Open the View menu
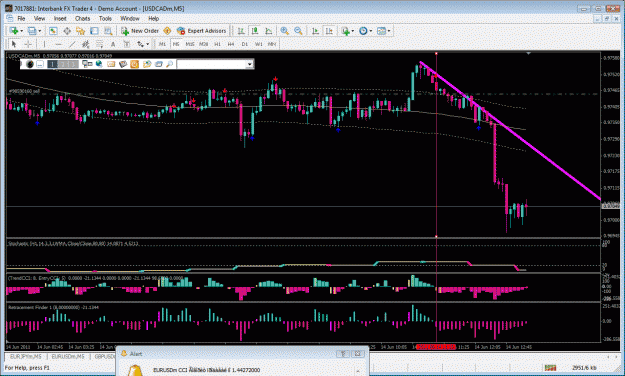 coord(39,18)
